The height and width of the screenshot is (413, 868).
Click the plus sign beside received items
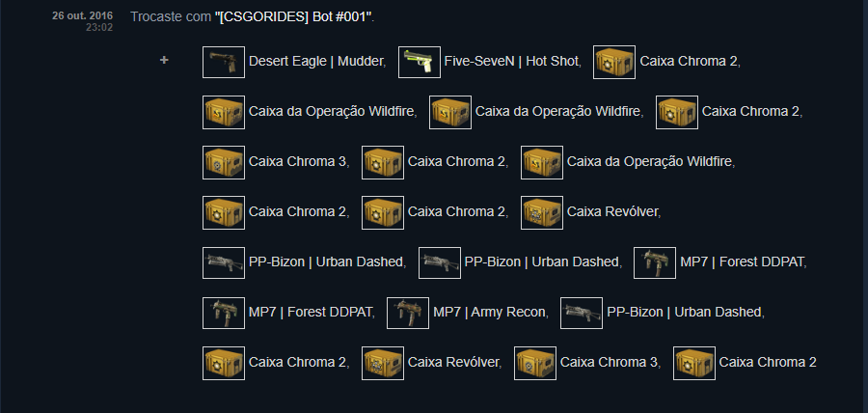point(164,61)
